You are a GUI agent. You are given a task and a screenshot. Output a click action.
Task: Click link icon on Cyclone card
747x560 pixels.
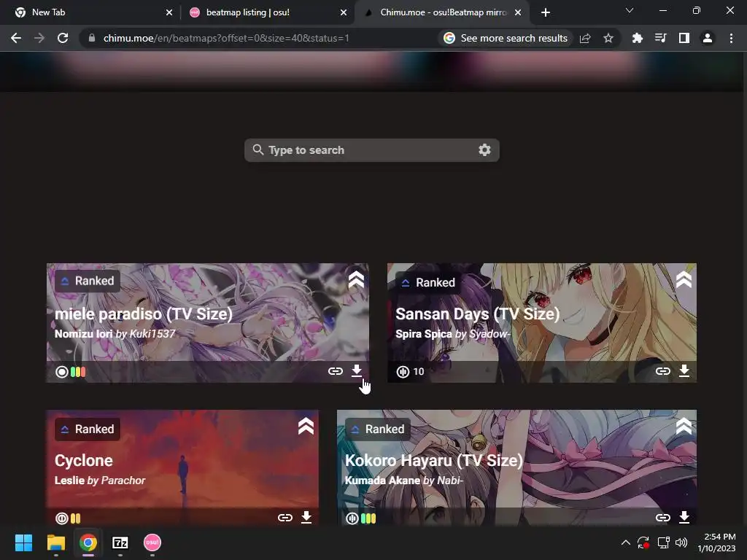point(285,518)
